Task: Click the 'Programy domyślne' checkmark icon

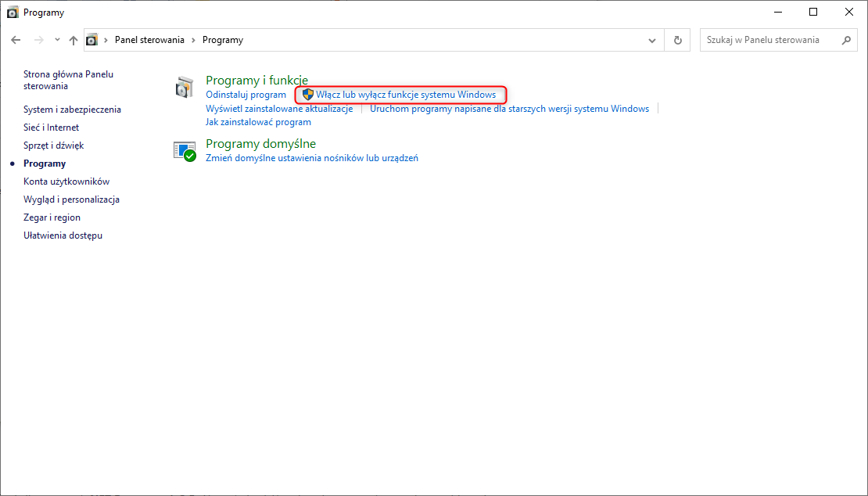Action: [185, 151]
